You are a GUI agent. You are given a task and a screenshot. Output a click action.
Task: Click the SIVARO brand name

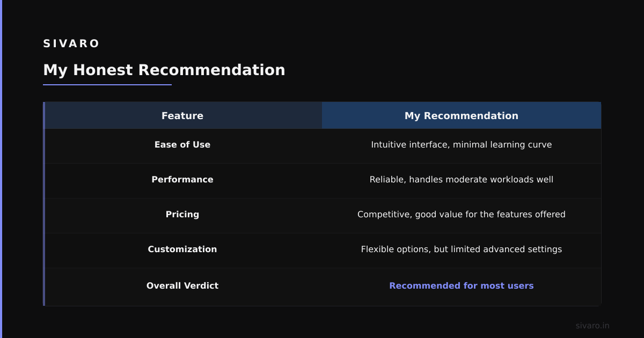click(71, 43)
